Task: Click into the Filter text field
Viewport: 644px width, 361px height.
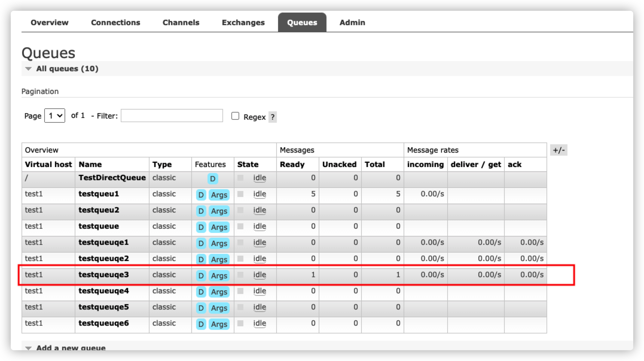Action: click(x=172, y=116)
